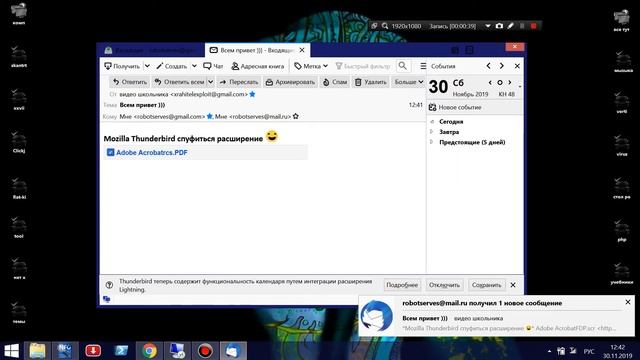
Task: Toggle the outline star beside robotserves@mail.ru
Action: point(296,116)
